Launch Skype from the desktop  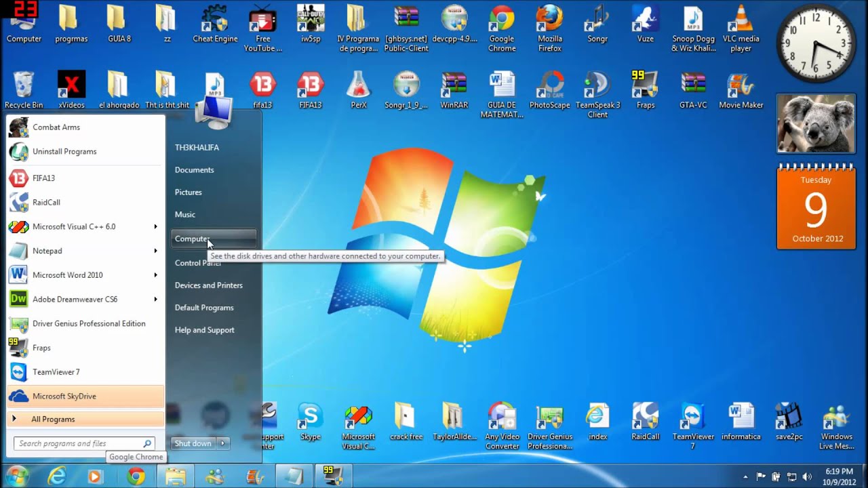(x=311, y=422)
